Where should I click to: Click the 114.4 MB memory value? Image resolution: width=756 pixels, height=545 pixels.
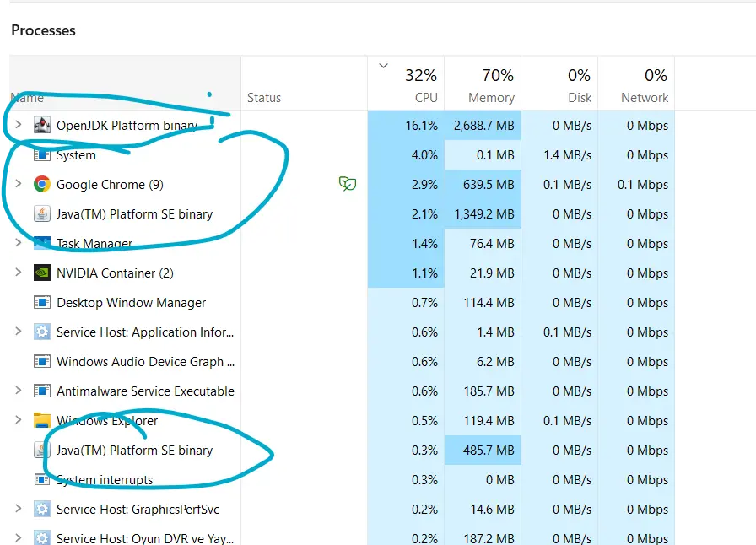tap(489, 303)
